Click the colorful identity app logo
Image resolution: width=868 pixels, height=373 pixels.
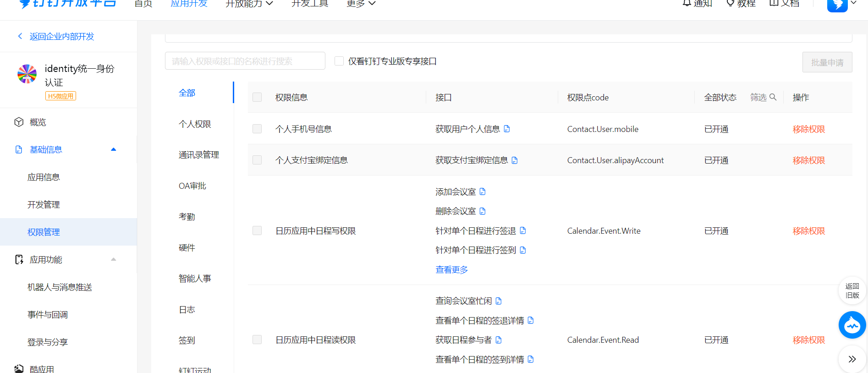click(x=27, y=74)
